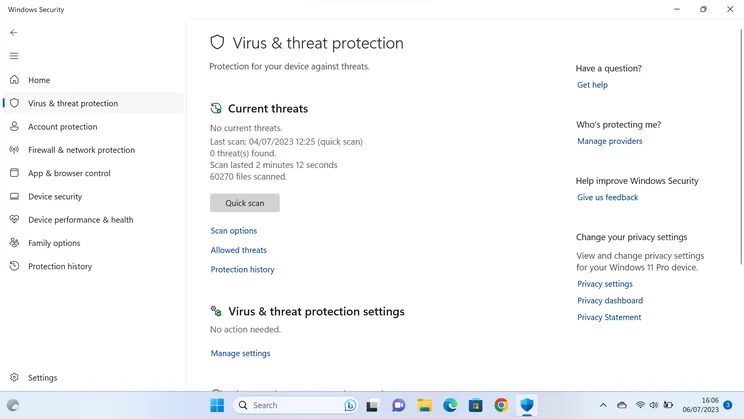Start a Quick scan
This screenshot has height=419, width=744.
245,203
